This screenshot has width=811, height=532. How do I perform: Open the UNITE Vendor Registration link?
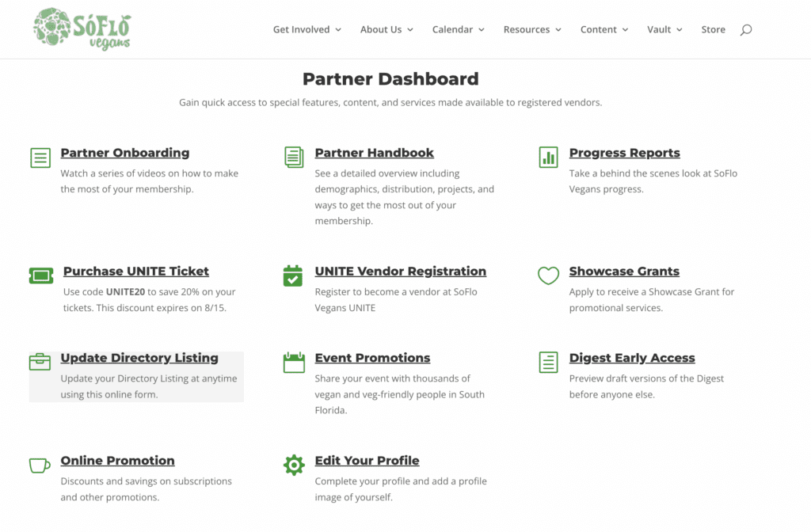click(401, 272)
